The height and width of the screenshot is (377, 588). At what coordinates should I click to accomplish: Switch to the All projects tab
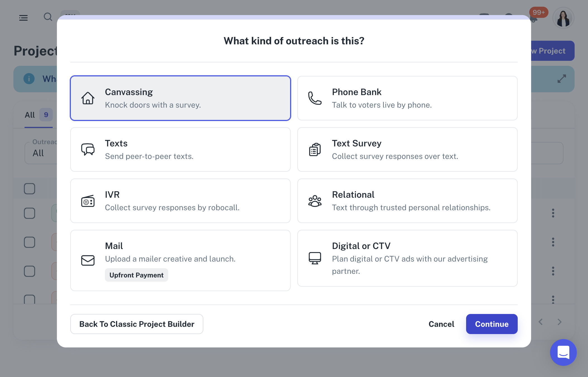(38, 115)
